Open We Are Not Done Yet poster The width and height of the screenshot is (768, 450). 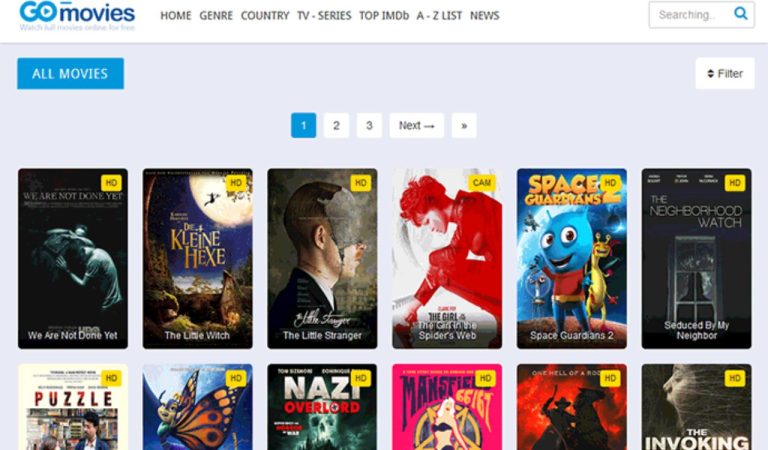pos(73,259)
